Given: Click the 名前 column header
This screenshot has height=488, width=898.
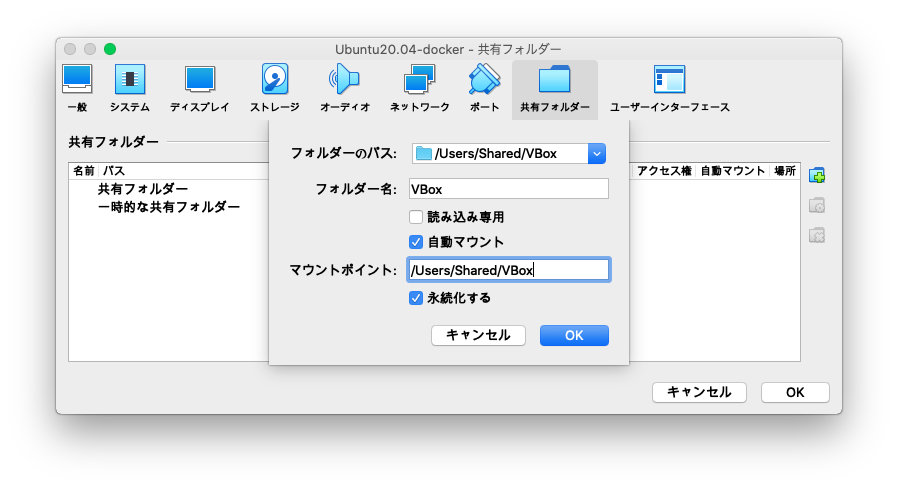Looking at the screenshot, I should pyautogui.click(x=84, y=171).
